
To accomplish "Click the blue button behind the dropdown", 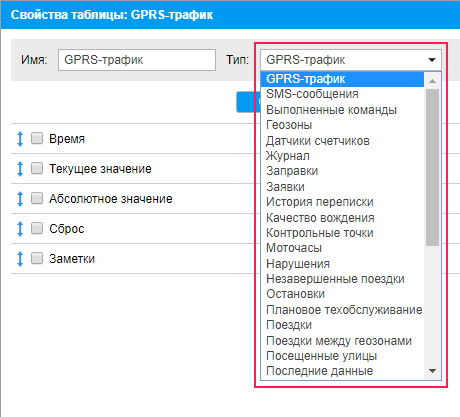I will click(246, 102).
